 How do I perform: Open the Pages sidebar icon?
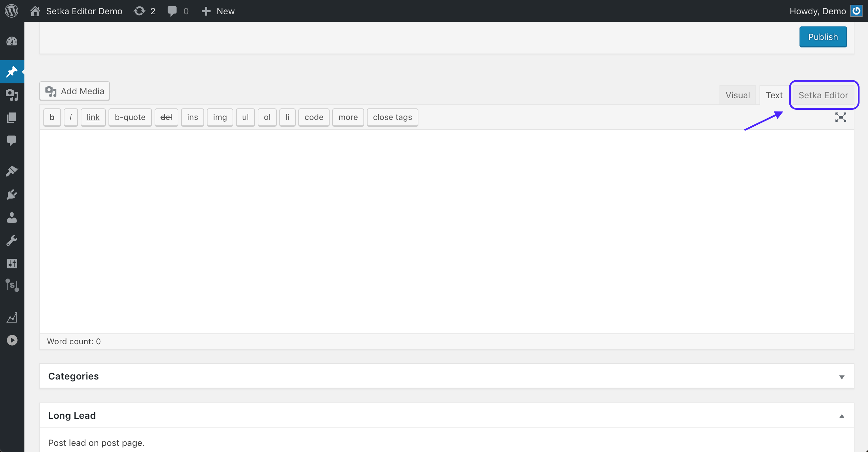[x=12, y=118]
